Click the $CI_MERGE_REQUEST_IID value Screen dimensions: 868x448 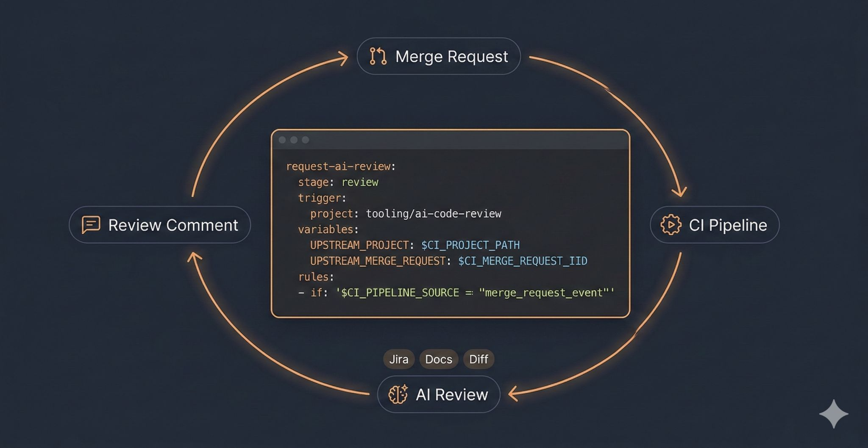click(x=523, y=261)
